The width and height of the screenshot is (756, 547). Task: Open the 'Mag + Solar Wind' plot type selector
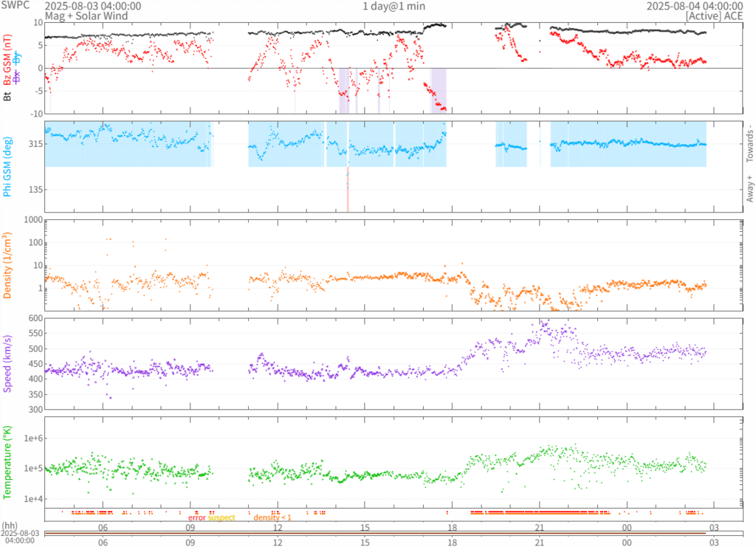tap(86, 16)
